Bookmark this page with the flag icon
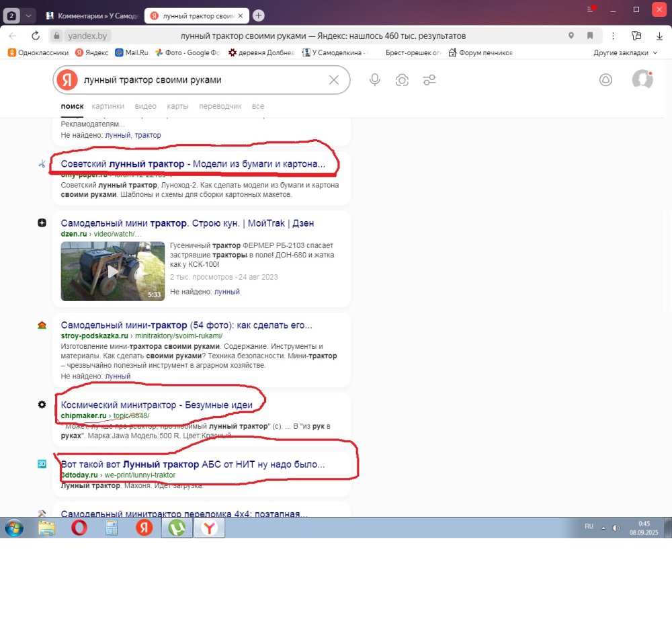This screenshot has height=642, width=672. point(590,36)
